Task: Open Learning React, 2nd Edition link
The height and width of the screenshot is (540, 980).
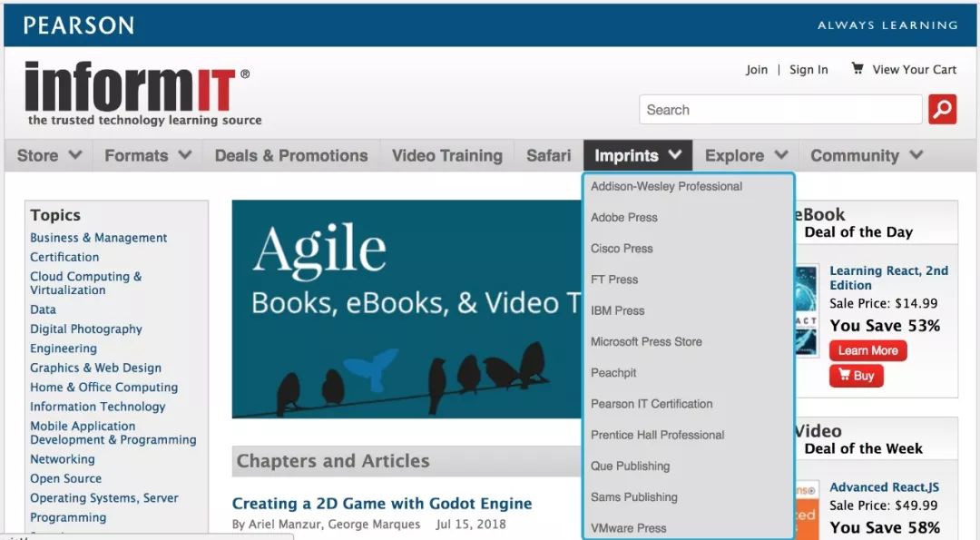Action: point(888,278)
